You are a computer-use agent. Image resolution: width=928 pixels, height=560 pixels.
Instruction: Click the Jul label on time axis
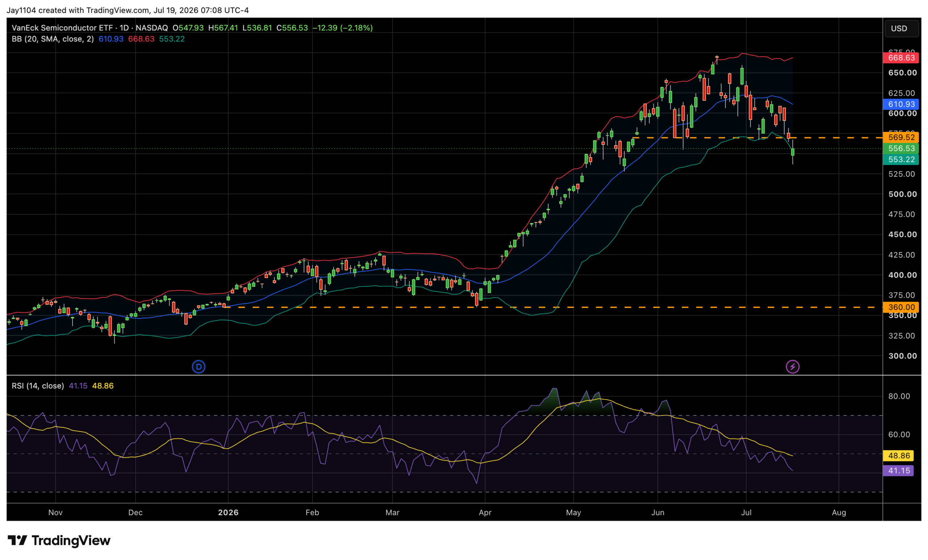click(746, 513)
